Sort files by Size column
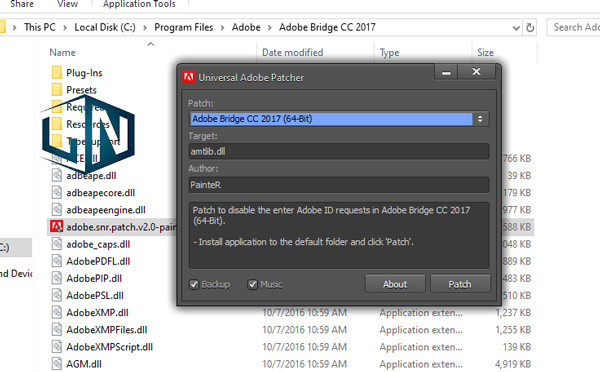 tap(485, 52)
